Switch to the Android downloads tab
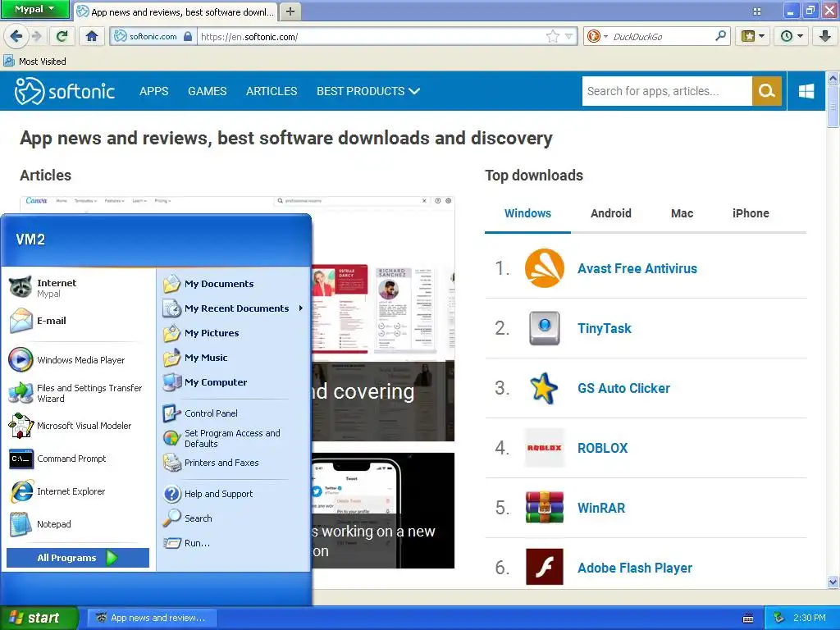This screenshot has height=630, width=840. [x=610, y=213]
